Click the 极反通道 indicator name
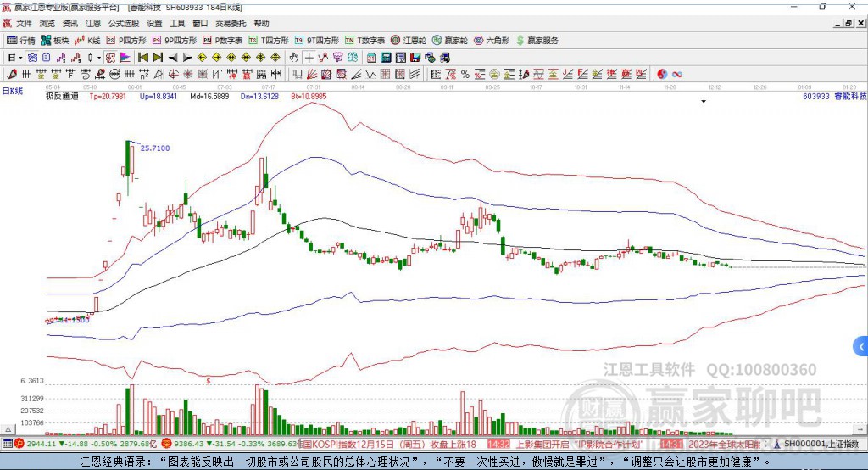 click(62, 96)
